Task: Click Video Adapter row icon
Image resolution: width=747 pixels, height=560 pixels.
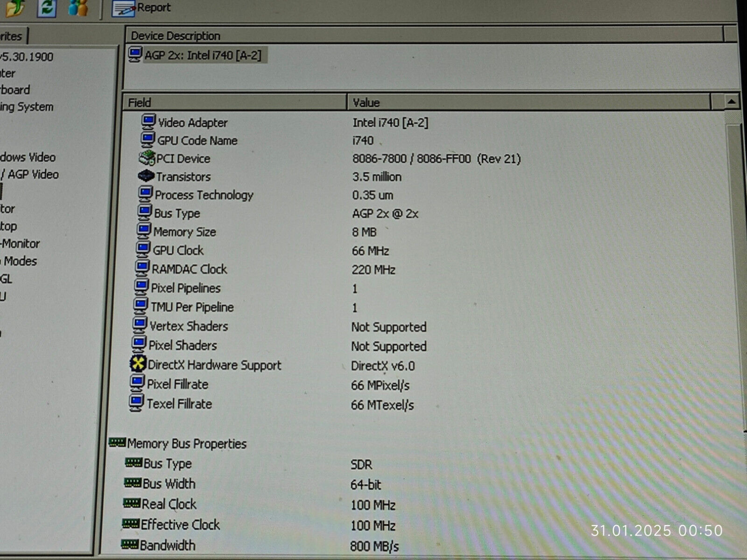Action: click(x=148, y=122)
